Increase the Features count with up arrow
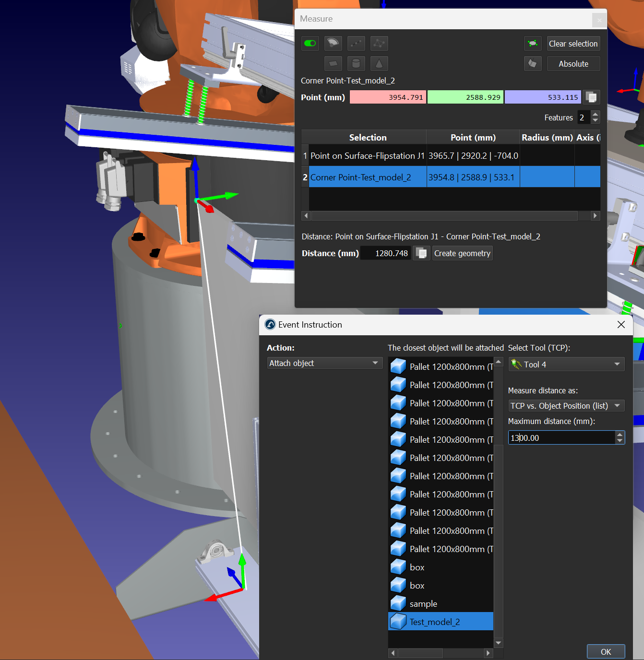 click(596, 114)
